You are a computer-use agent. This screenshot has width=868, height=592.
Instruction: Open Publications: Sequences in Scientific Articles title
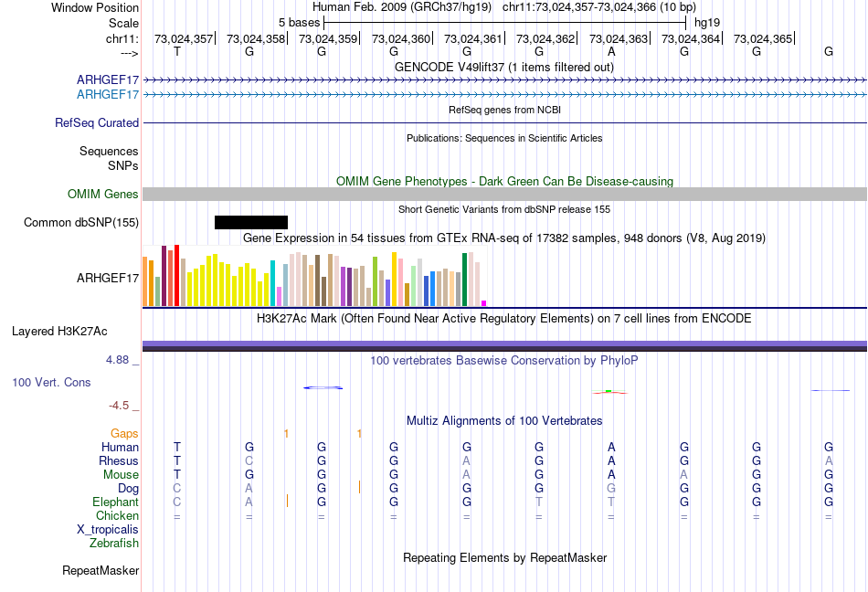tap(504, 138)
